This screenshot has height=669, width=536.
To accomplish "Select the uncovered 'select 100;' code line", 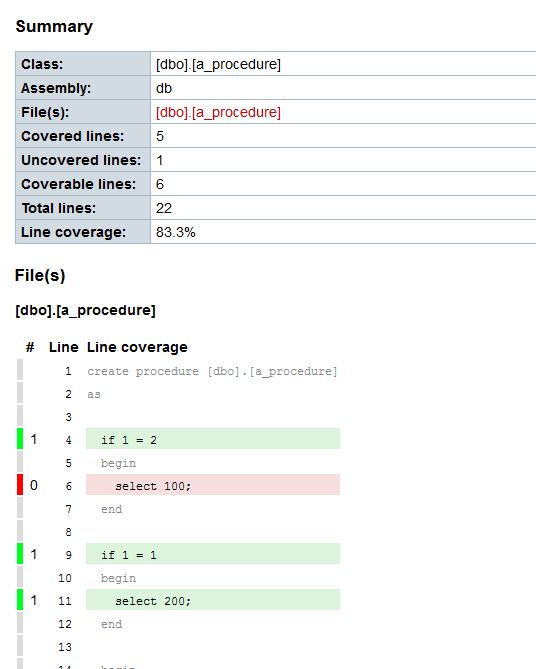I will click(213, 485).
